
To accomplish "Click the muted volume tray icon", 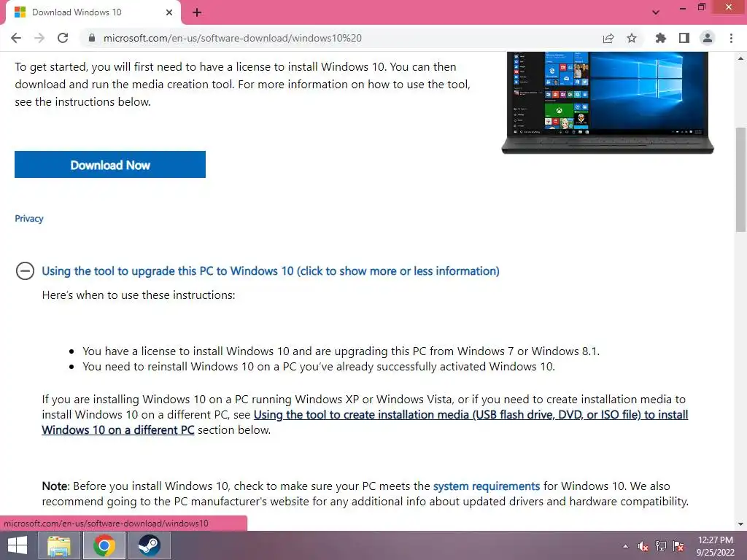I will pyautogui.click(x=643, y=546).
